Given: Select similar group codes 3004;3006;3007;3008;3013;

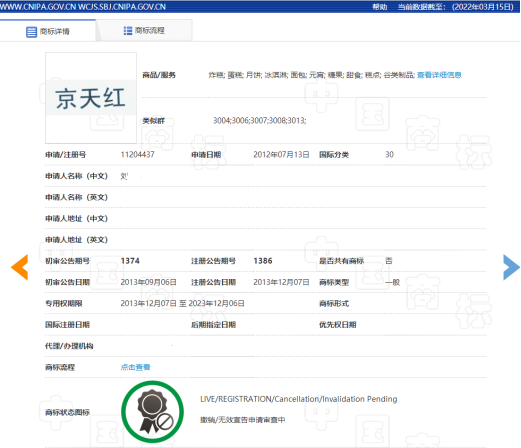Looking at the screenshot, I should tap(260, 120).
